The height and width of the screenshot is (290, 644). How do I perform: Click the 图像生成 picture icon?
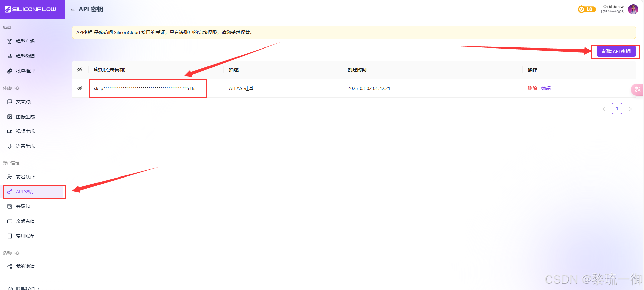(10, 117)
